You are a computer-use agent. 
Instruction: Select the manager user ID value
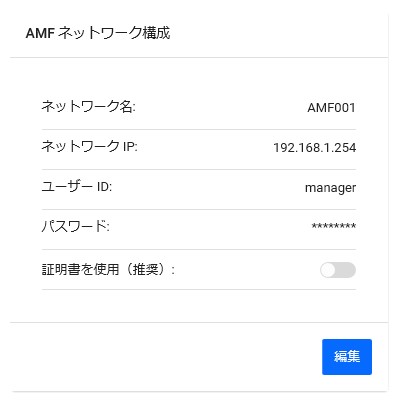tap(330, 188)
